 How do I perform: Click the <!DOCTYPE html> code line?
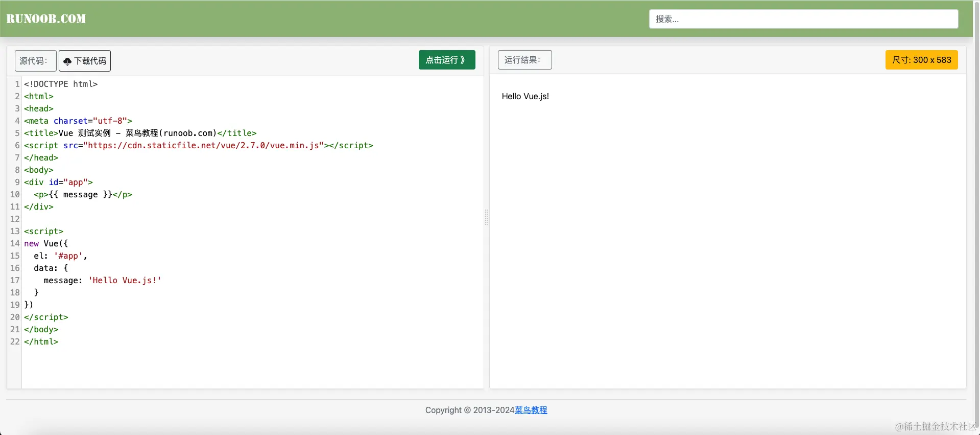pos(61,84)
